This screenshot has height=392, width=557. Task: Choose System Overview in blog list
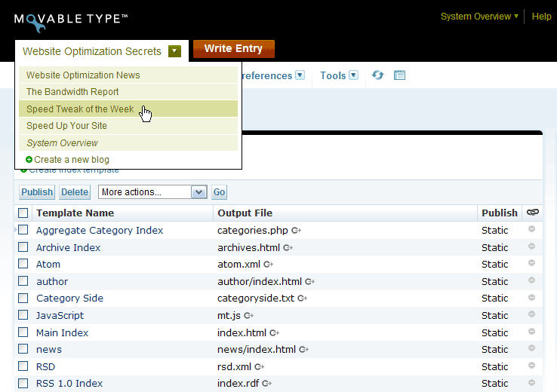tap(128, 142)
